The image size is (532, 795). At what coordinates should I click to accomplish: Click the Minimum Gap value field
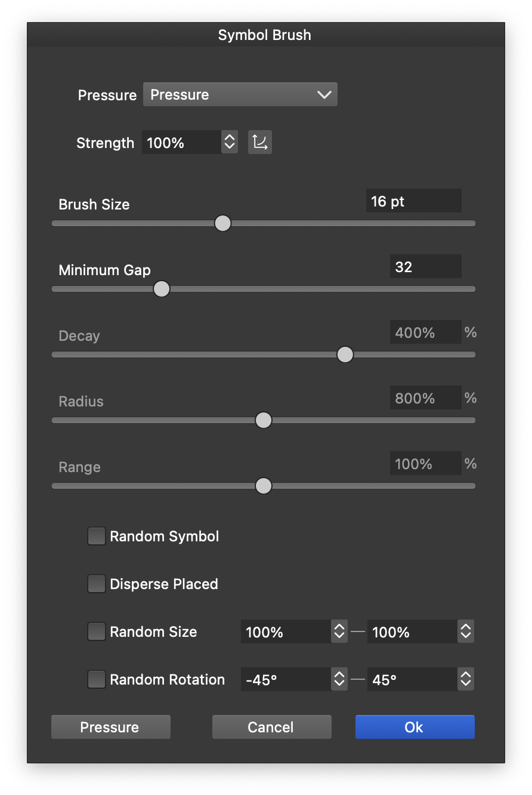425,267
